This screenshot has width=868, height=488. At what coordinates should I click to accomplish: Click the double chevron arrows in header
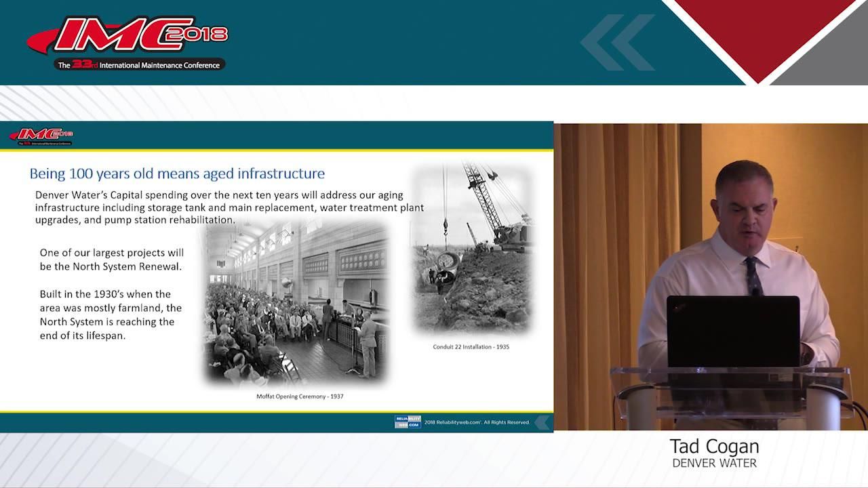(x=617, y=43)
